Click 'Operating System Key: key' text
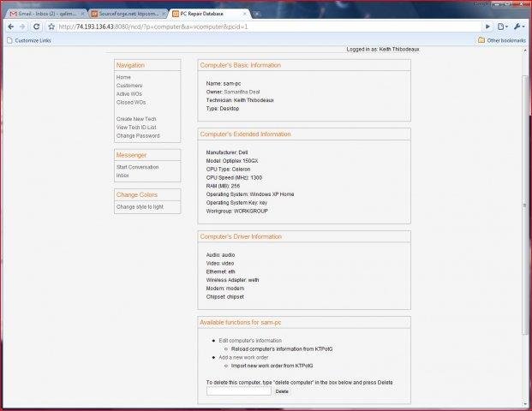Image resolution: width=532 pixels, height=411 pixels. (236, 202)
